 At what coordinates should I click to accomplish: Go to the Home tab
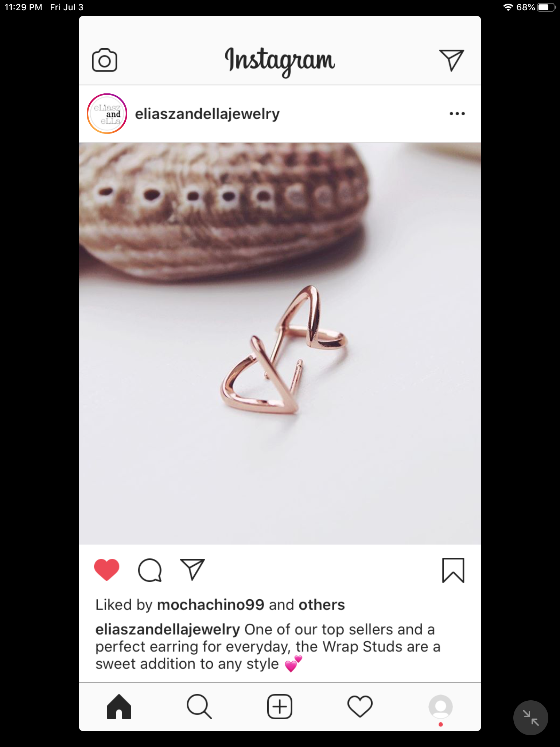(x=119, y=707)
